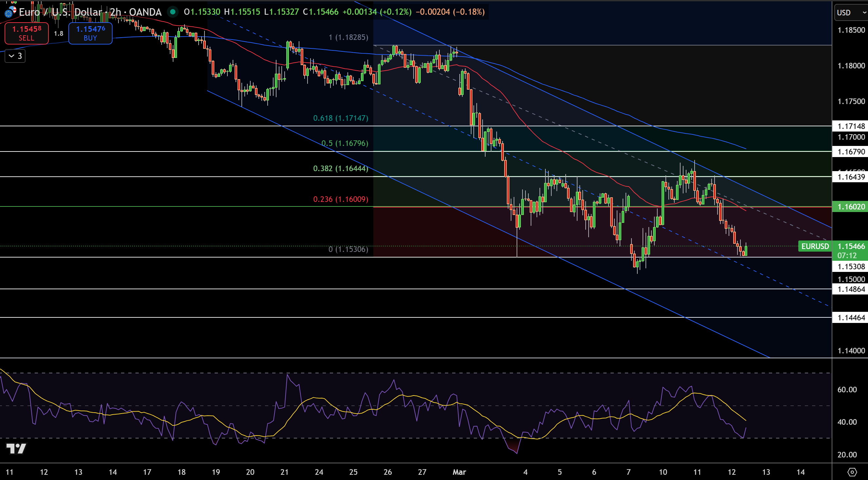
Task: Click the 07:12 candle countdown timer
Action: (x=847, y=256)
